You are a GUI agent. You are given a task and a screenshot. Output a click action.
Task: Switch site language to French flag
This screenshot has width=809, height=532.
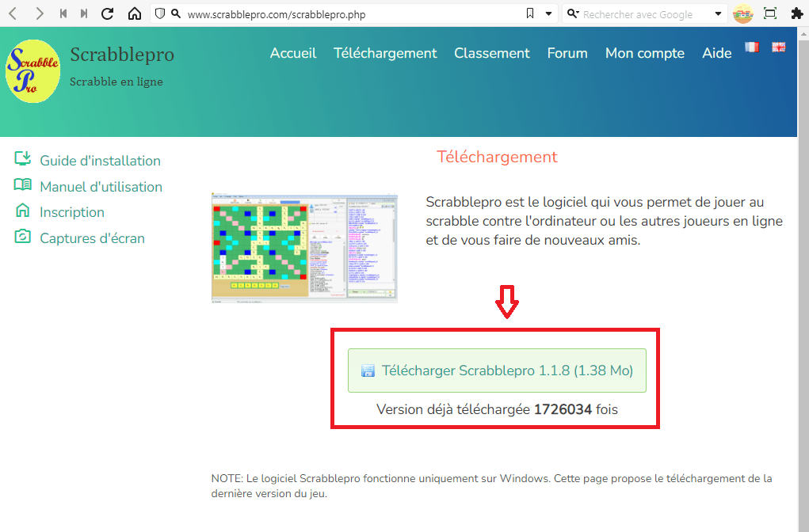click(x=752, y=47)
